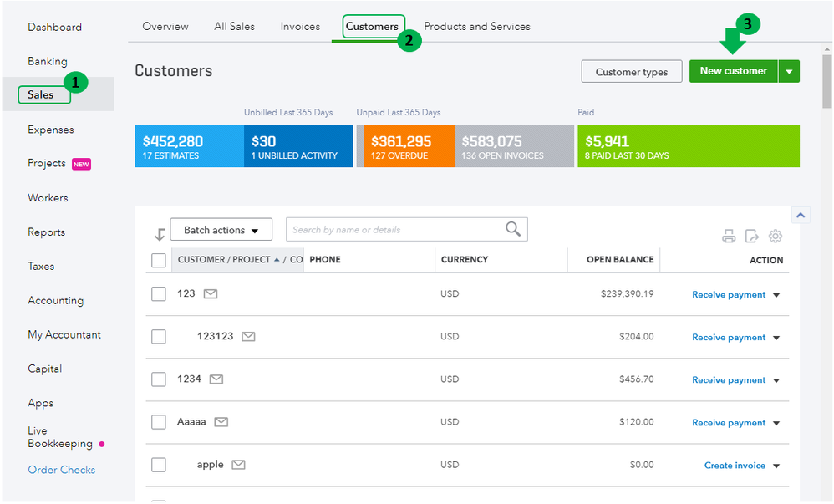This screenshot has height=504, width=834.
Task: Filter by the $583,075 open invoices tile
Action: [x=514, y=145]
